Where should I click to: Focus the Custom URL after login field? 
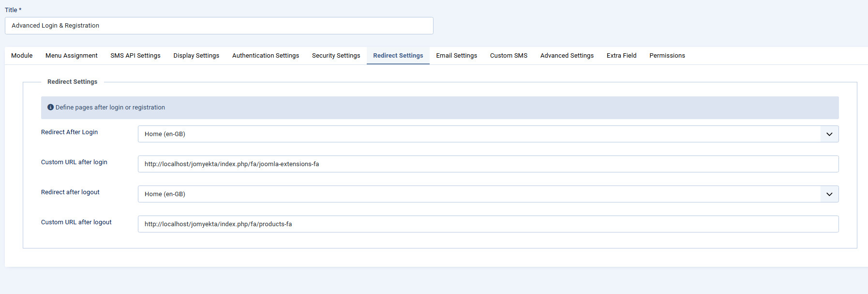[x=488, y=164]
